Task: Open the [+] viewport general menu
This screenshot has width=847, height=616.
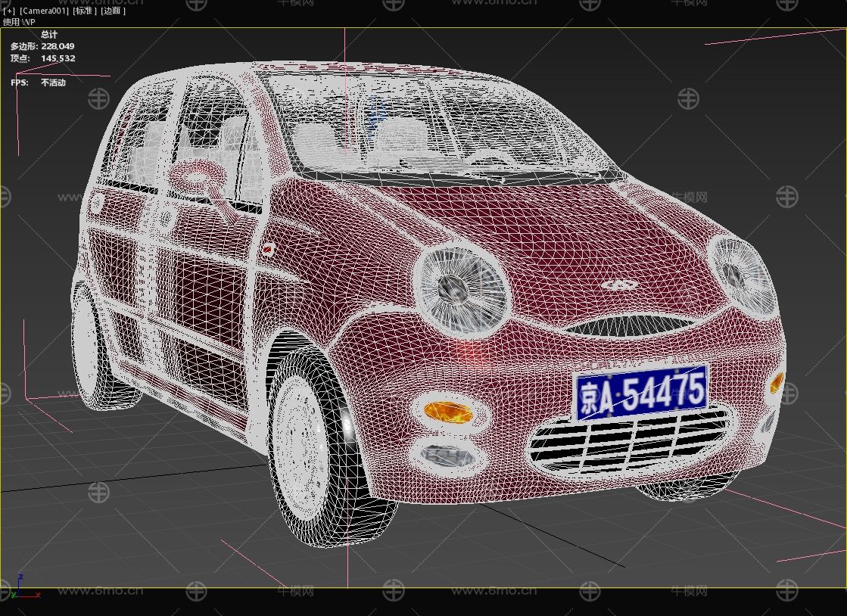Action: [x=8, y=11]
